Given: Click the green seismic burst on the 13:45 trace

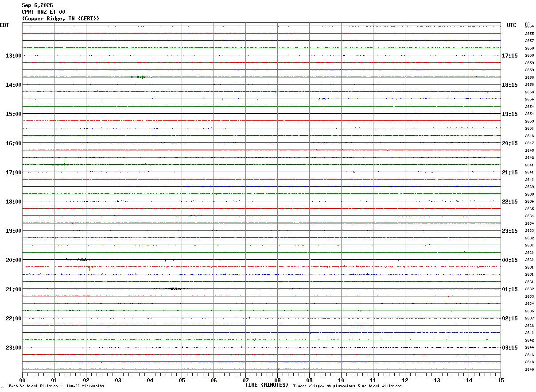Looking at the screenshot, I should (x=138, y=77).
